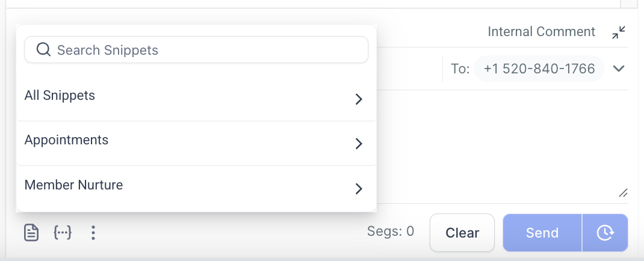644x261 pixels.
Task: Click the +1 520-840-1766 recipient chip
Action: [x=539, y=69]
